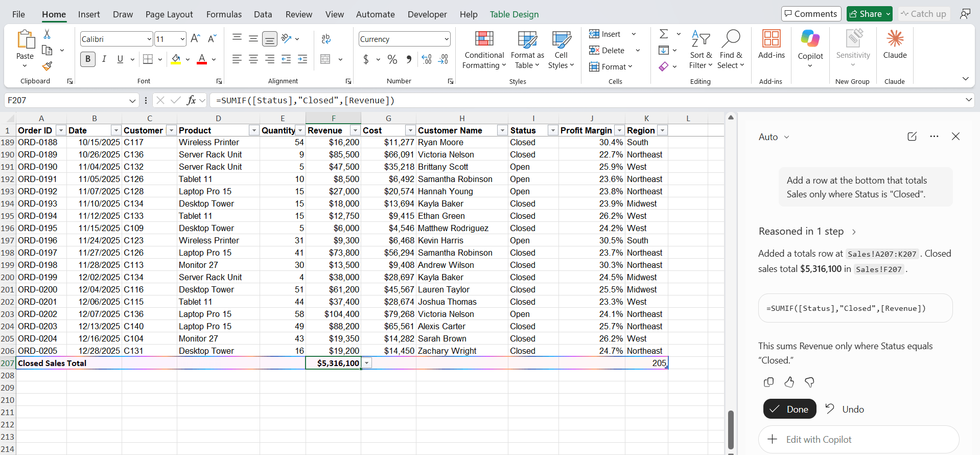
Task: Click the Done button in Copilot
Action: pyautogui.click(x=789, y=409)
